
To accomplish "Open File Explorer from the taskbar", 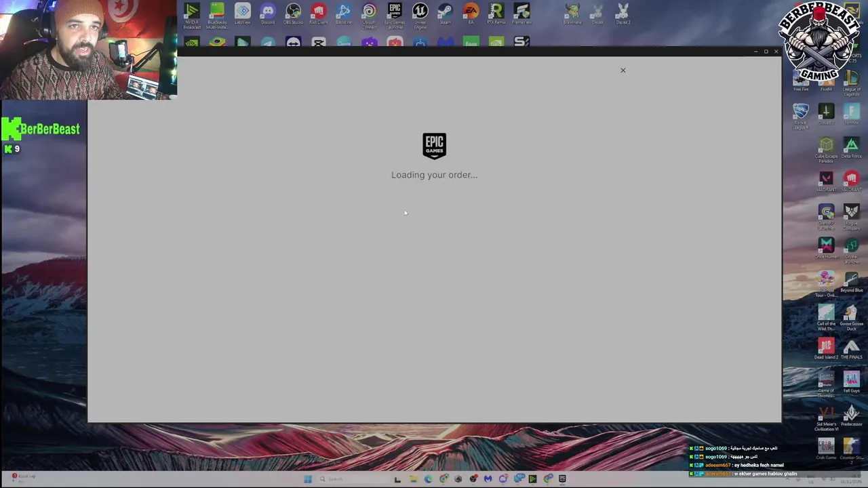I will click(413, 479).
